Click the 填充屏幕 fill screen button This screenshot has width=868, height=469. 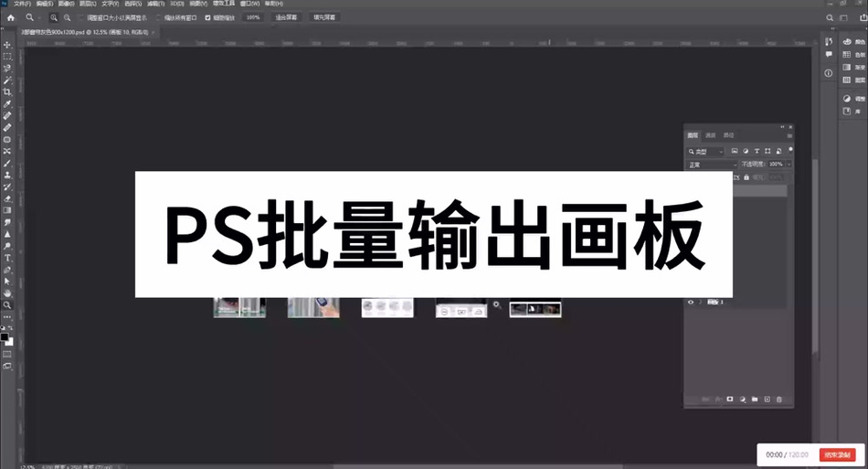(324, 17)
